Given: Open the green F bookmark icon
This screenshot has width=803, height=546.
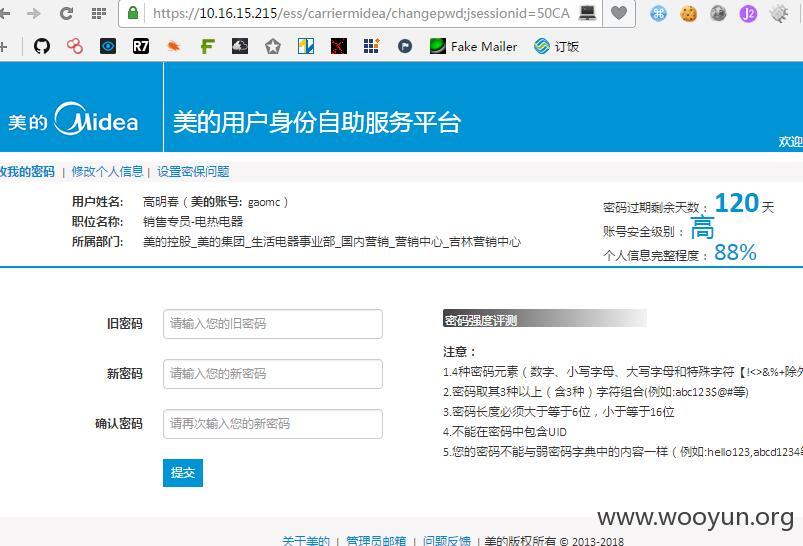Looking at the screenshot, I should coord(207,47).
